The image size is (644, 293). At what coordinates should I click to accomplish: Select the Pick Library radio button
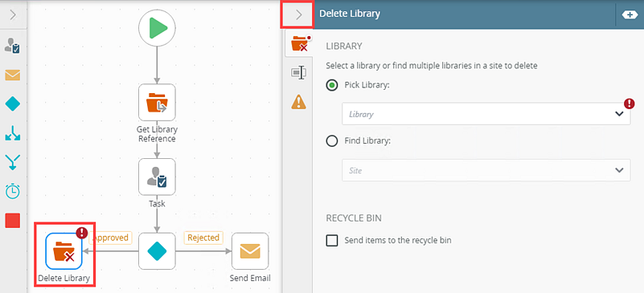click(331, 85)
